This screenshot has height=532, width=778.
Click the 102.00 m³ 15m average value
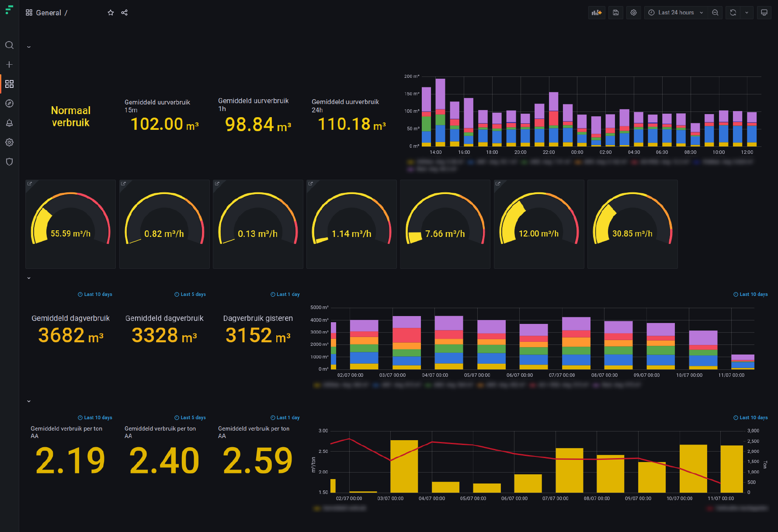tap(165, 124)
